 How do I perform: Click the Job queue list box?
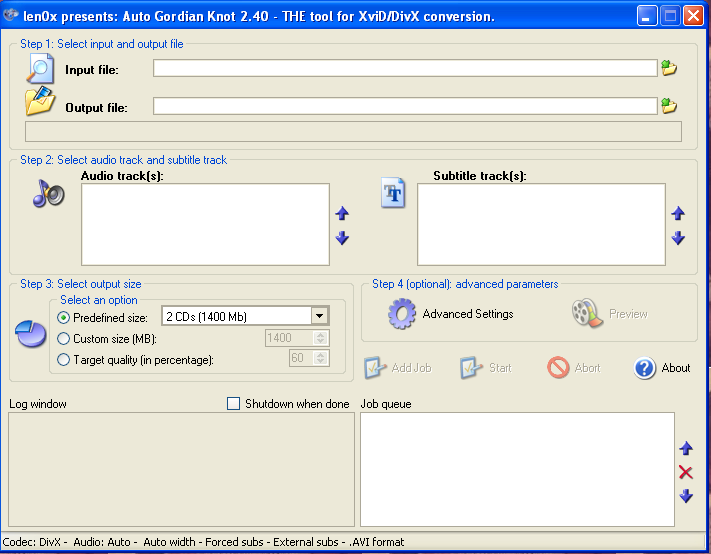coord(517,469)
